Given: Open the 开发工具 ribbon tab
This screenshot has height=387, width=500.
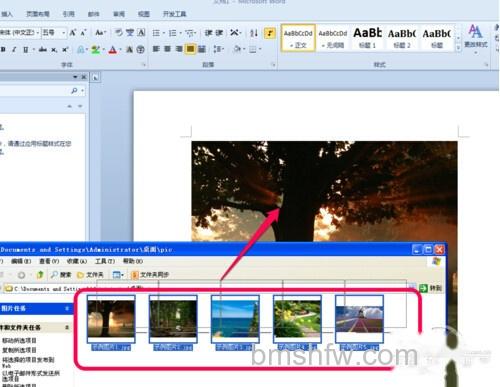Looking at the screenshot, I should click(x=174, y=14).
